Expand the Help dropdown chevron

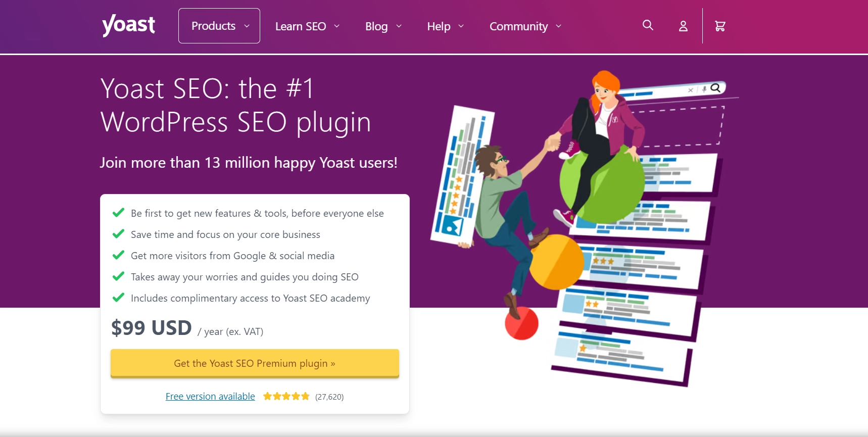tap(461, 26)
